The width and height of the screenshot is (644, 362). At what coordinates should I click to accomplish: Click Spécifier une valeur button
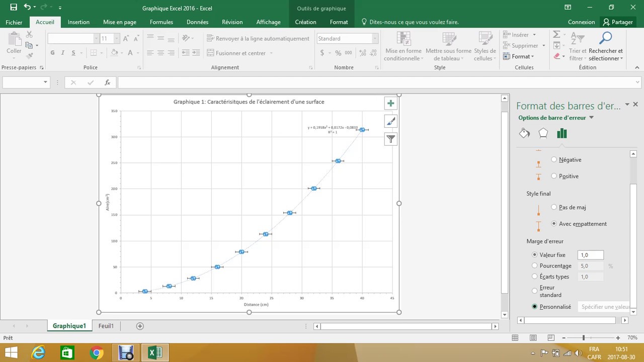tap(604, 307)
